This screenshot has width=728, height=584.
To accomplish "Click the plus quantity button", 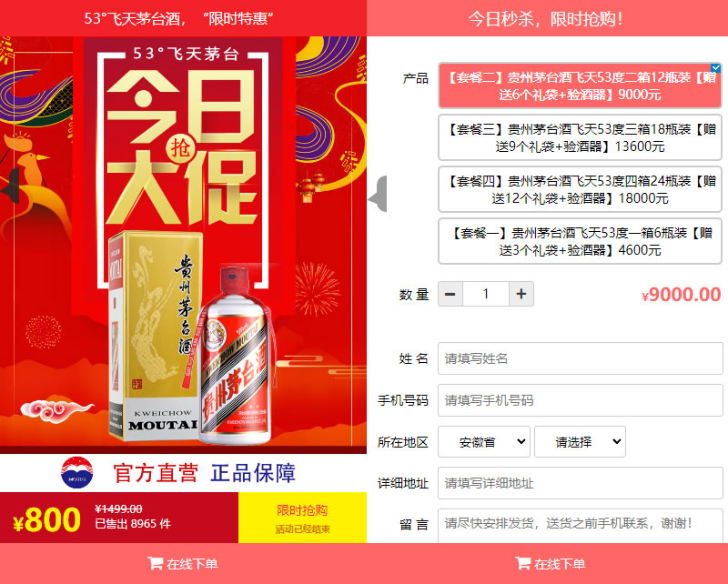I will [521, 294].
